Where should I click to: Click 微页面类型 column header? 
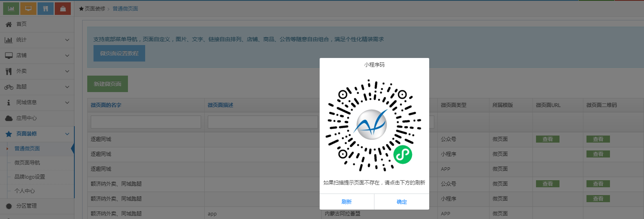(x=453, y=105)
